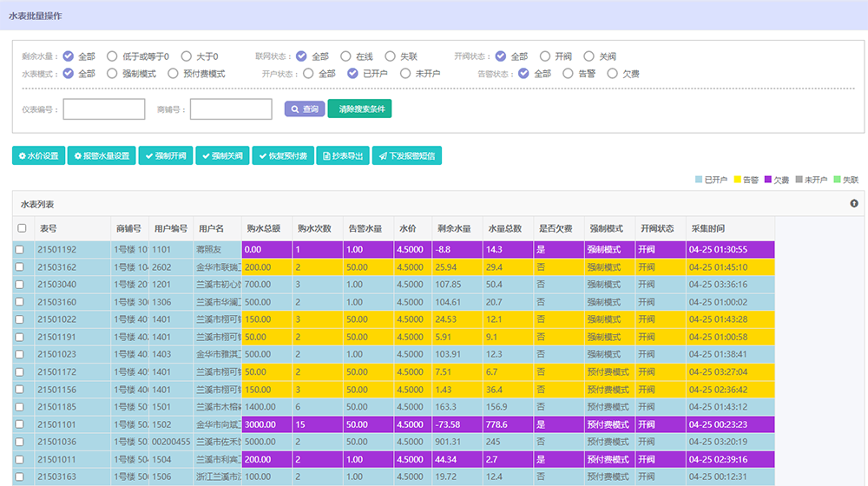
Task: Click 强制开阀 force open valve
Action: click(x=165, y=156)
